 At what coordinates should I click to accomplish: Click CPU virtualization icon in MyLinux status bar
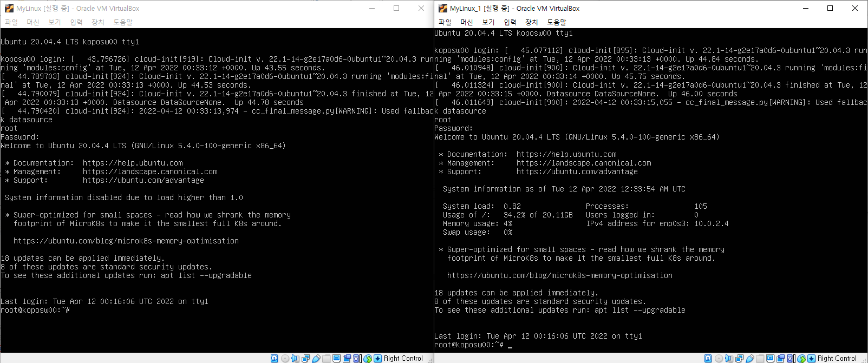(357, 358)
